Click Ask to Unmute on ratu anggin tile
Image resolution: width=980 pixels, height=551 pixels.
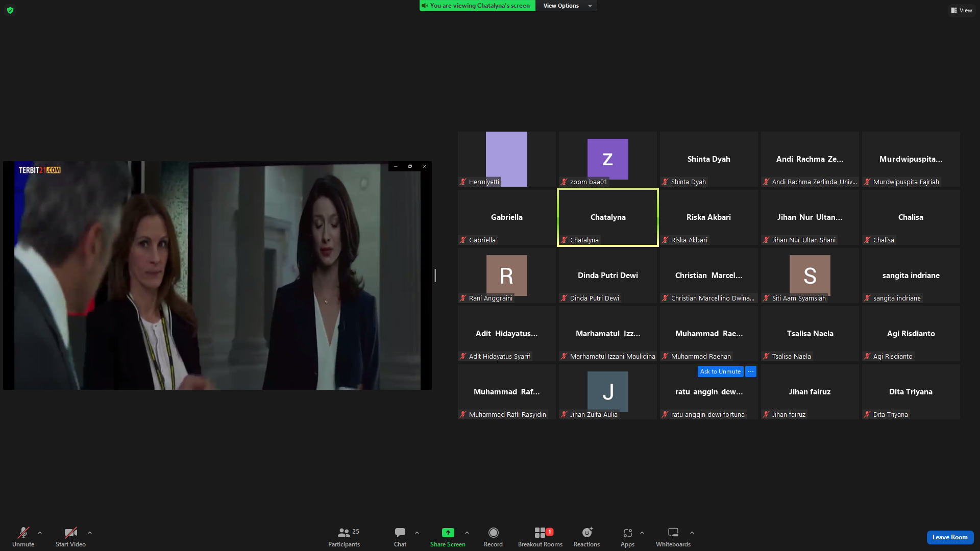(720, 371)
